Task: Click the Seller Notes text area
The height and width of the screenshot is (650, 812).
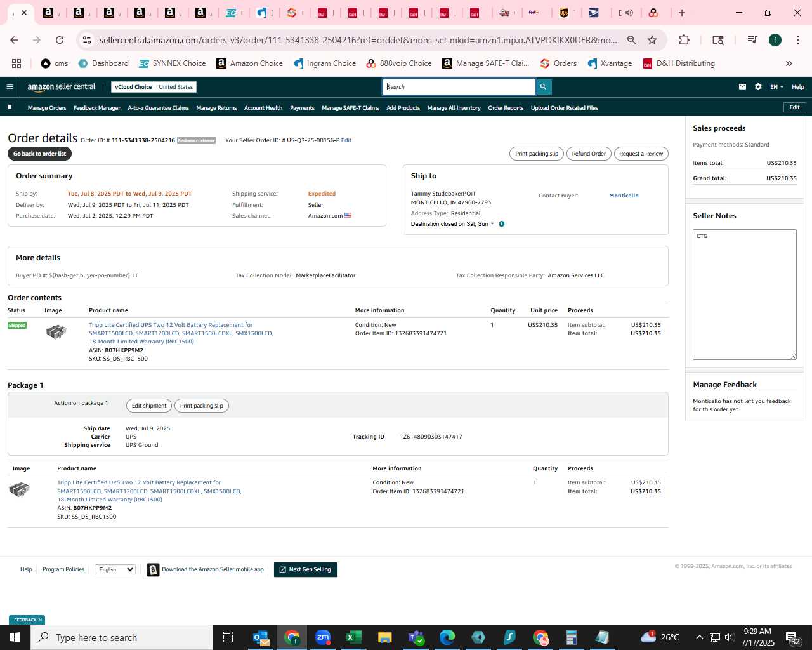Action: tap(744, 295)
